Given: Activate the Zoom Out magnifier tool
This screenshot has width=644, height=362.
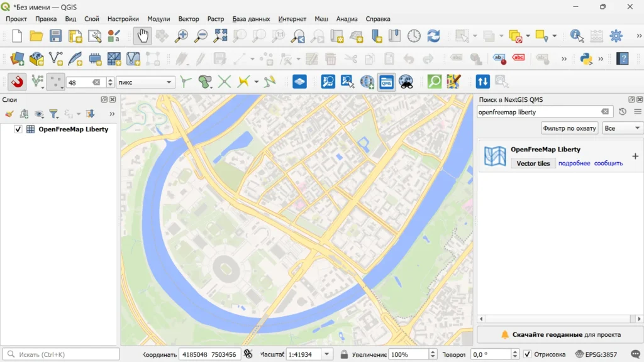Looking at the screenshot, I should click(201, 36).
